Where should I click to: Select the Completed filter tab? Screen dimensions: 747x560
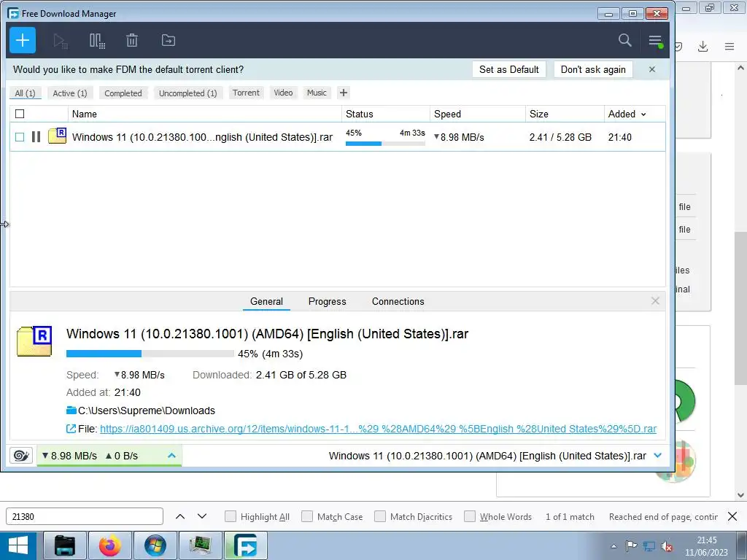(123, 93)
